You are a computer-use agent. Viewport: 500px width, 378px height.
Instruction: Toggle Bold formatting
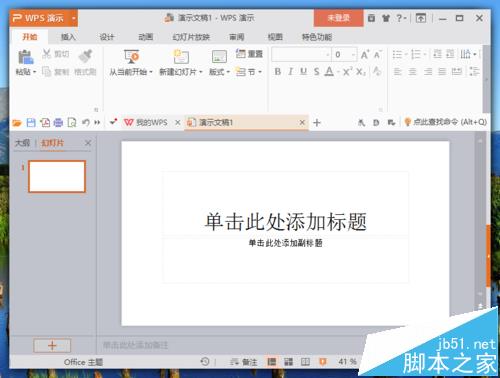tap(277, 71)
